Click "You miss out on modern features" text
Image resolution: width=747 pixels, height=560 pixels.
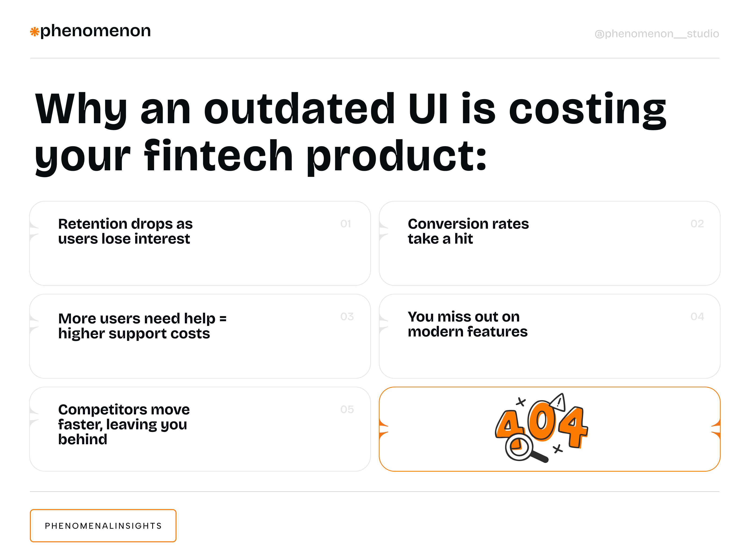pyautogui.click(x=467, y=324)
